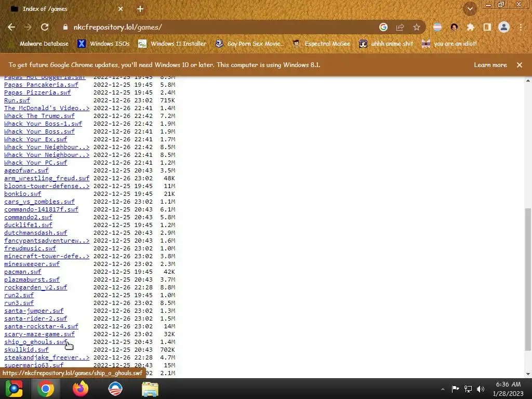
Task: Open Whack_Your_PC.swf
Action: (36, 163)
